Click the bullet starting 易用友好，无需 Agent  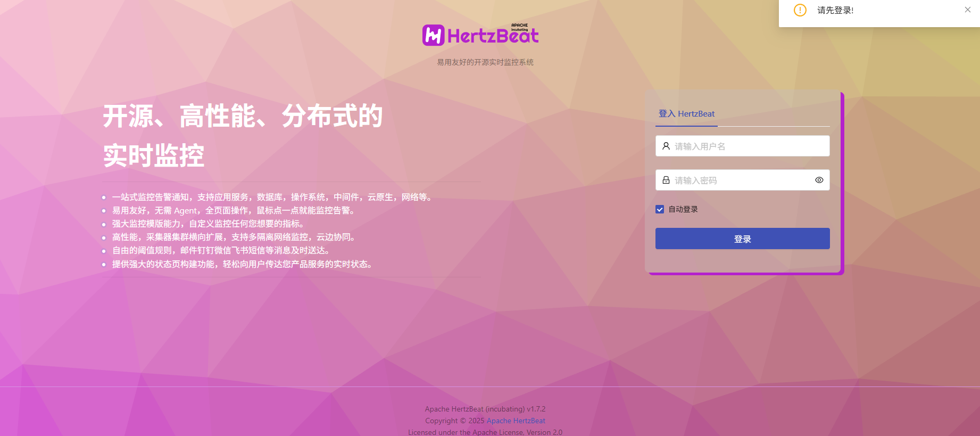(x=235, y=210)
